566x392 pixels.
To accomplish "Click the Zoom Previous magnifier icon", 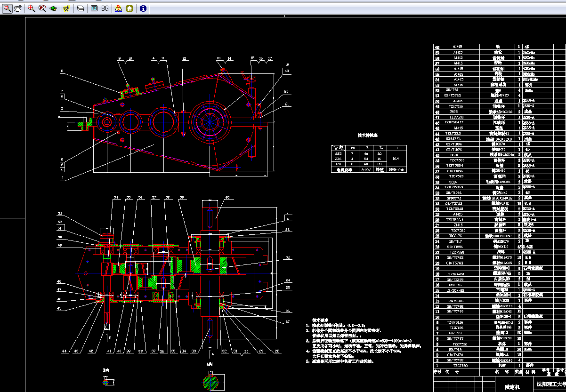I will tap(42, 8).
